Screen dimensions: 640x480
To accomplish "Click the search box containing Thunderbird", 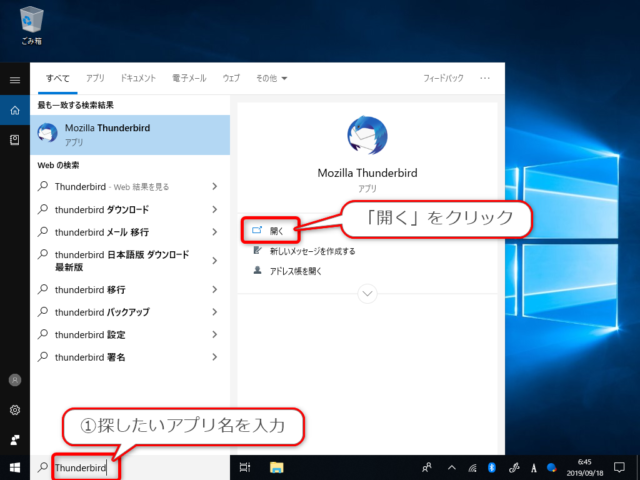I will click(x=130, y=467).
